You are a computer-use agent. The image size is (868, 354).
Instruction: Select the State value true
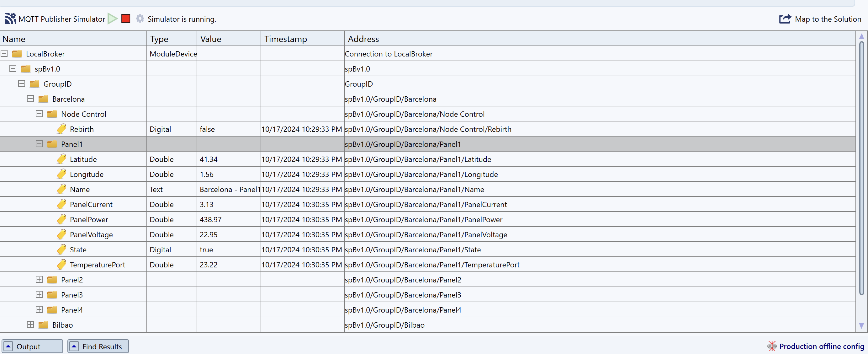[x=206, y=250]
